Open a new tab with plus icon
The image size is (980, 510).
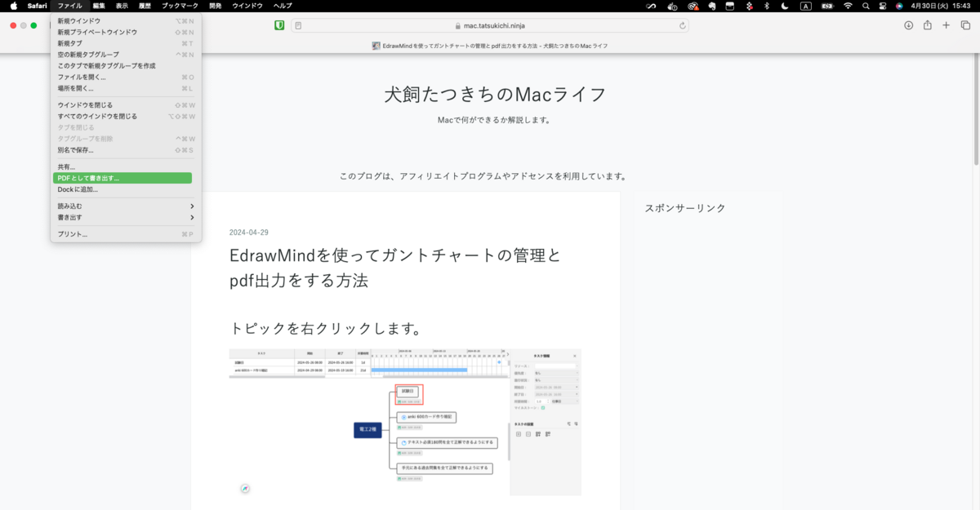[x=947, y=25]
